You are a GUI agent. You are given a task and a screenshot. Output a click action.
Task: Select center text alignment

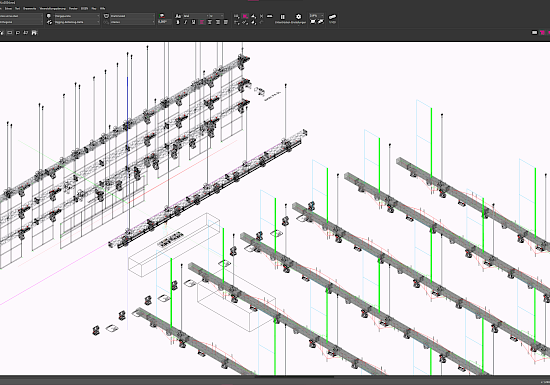point(210,22)
